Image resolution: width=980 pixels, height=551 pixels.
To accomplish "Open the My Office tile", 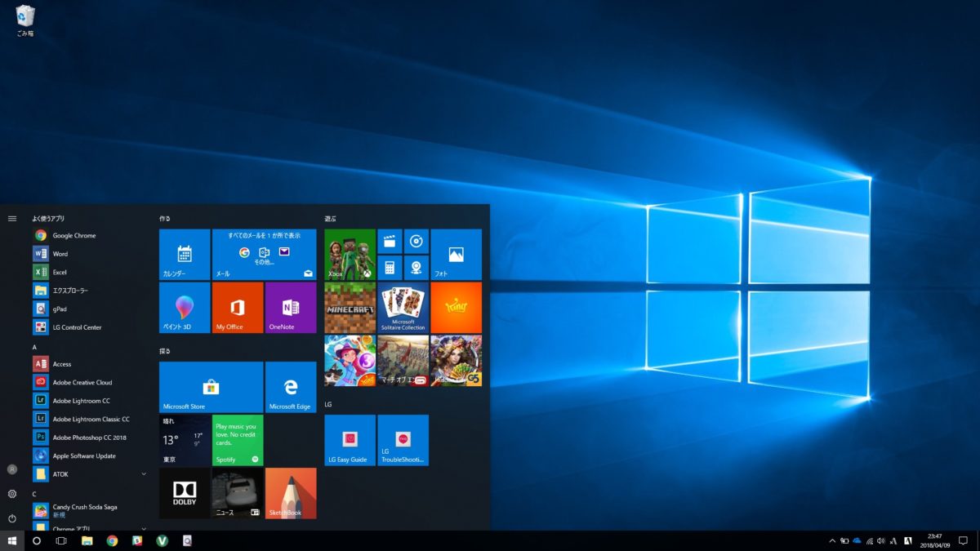I will [x=238, y=308].
